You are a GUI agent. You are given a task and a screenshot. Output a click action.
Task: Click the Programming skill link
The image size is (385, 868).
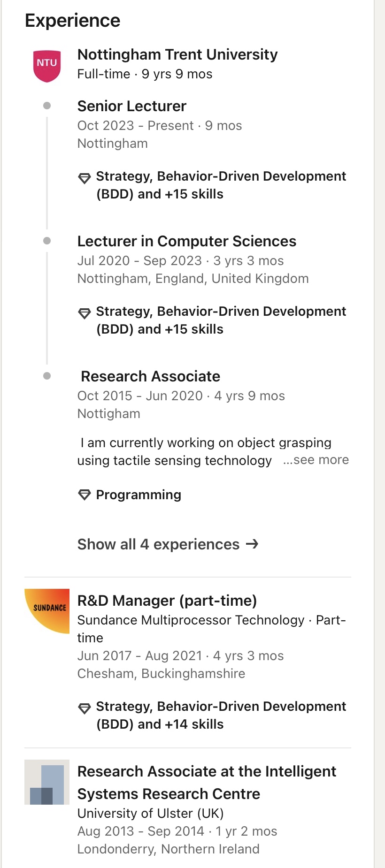tap(139, 495)
